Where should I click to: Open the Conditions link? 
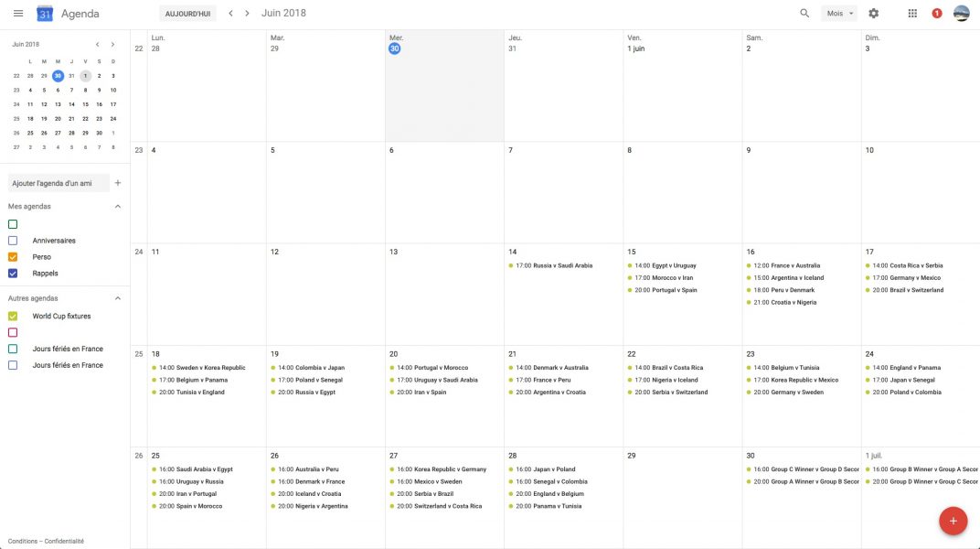coord(23,542)
